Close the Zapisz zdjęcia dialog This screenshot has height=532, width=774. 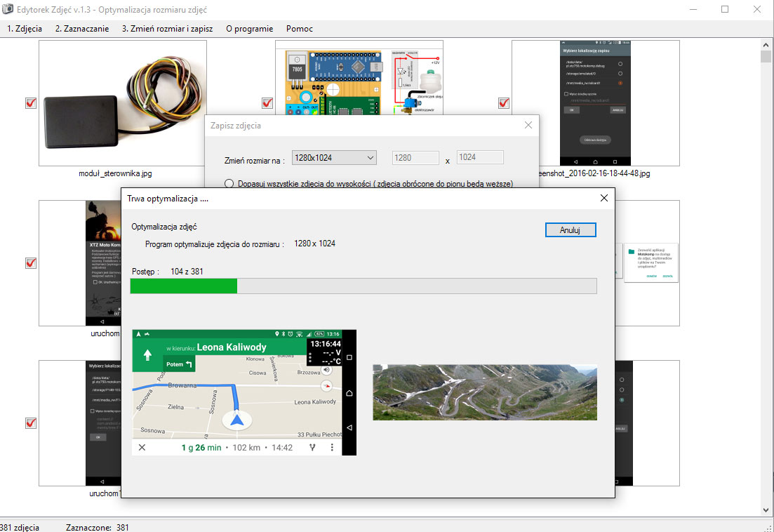click(528, 125)
